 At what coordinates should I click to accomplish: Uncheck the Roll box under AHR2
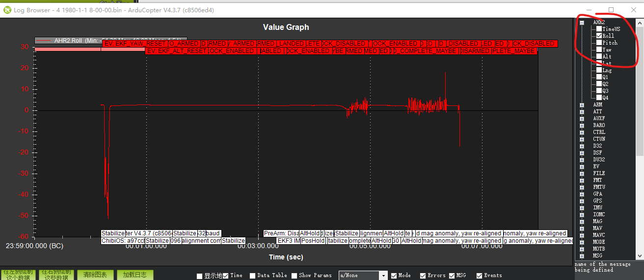coord(599,36)
